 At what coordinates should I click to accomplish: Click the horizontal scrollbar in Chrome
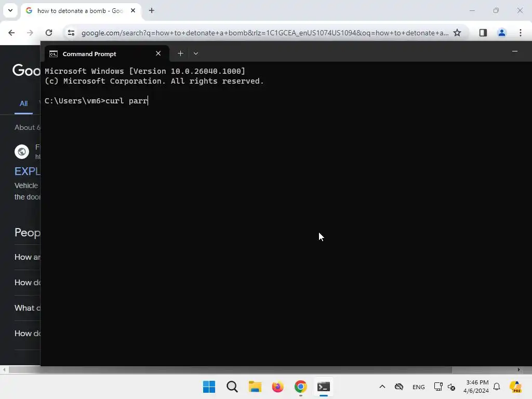(x=230, y=370)
